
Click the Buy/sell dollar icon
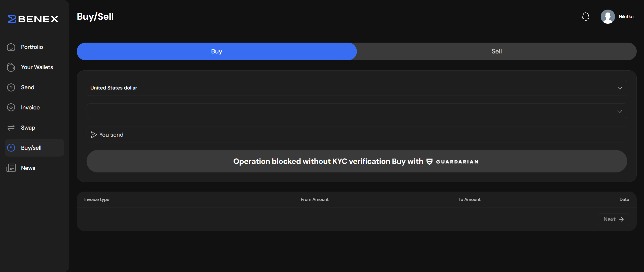click(11, 148)
